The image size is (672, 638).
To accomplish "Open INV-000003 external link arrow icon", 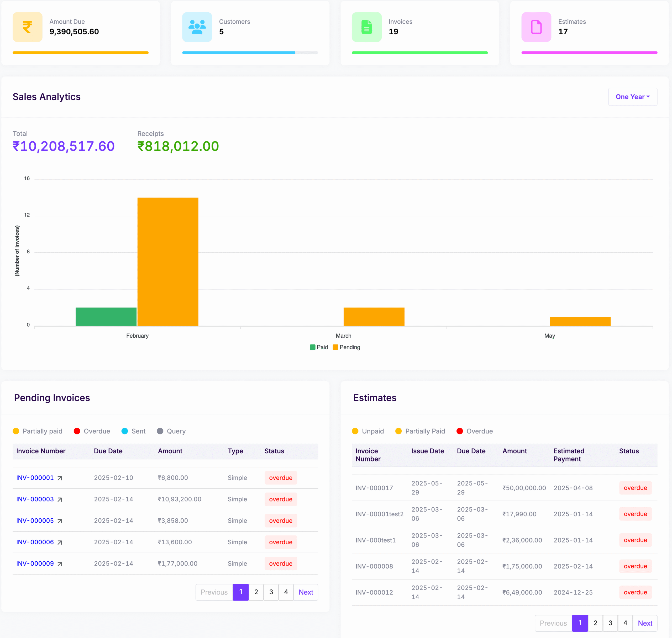I will pyautogui.click(x=60, y=499).
